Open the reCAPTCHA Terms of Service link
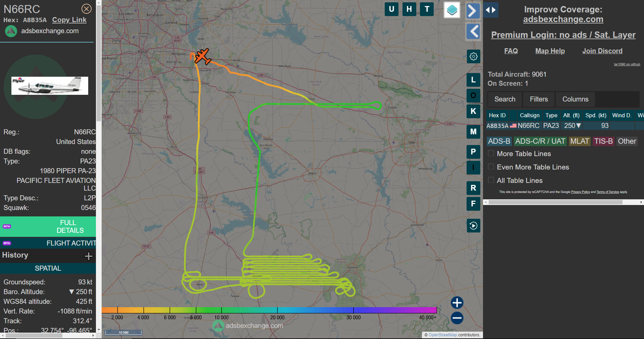The width and height of the screenshot is (644, 339). 607,192
